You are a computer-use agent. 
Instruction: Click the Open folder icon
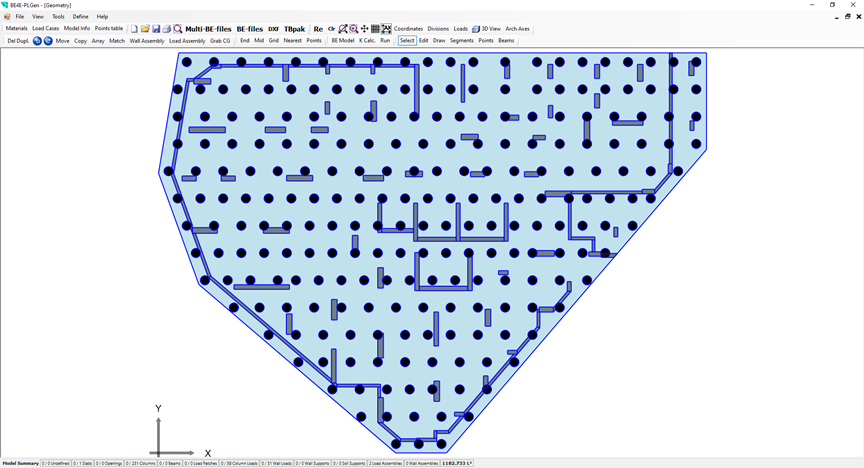point(145,29)
